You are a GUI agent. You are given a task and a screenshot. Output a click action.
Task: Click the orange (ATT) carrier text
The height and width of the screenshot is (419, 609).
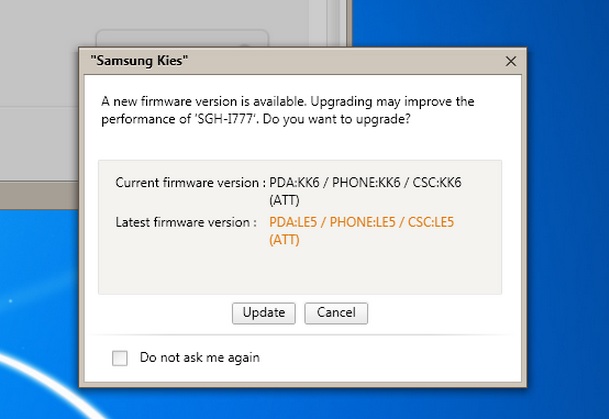(284, 240)
